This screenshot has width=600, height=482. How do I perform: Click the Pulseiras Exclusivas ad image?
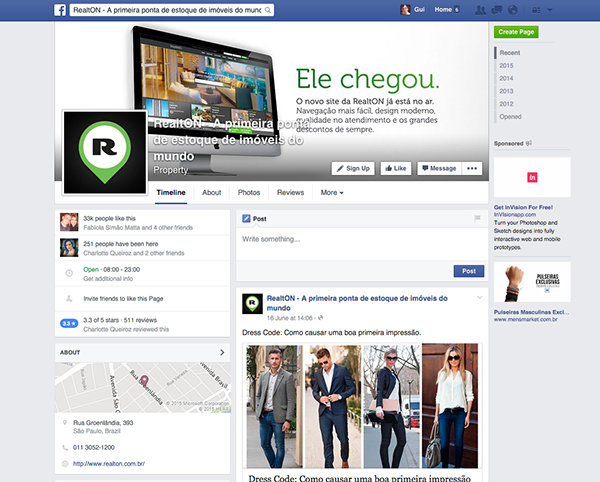point(532,282)
